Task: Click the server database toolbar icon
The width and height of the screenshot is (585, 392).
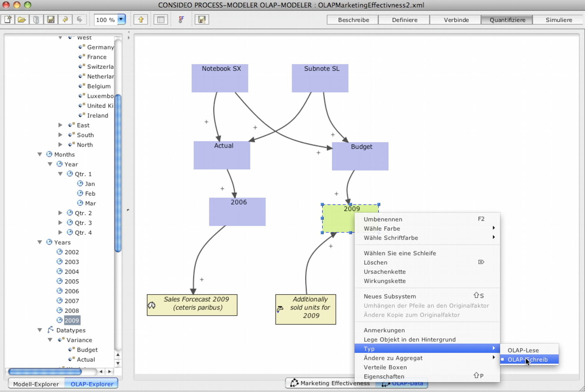Action: [36, 19]
